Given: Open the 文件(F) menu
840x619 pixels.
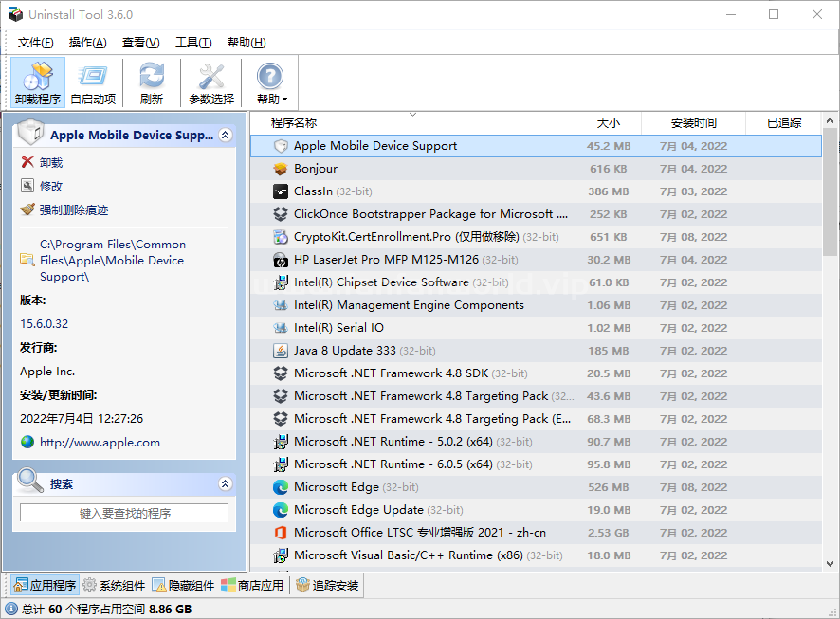Looking at the screenshot, I should [x=35, y=43].
